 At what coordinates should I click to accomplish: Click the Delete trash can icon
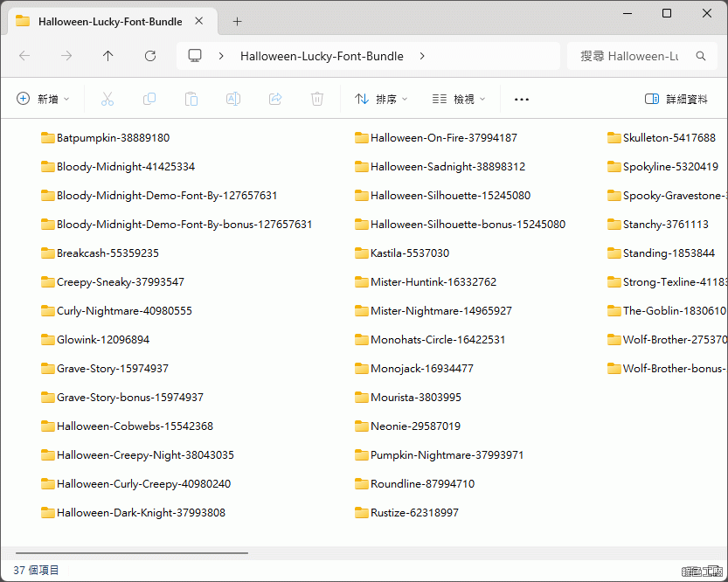[x=317, y=99]
